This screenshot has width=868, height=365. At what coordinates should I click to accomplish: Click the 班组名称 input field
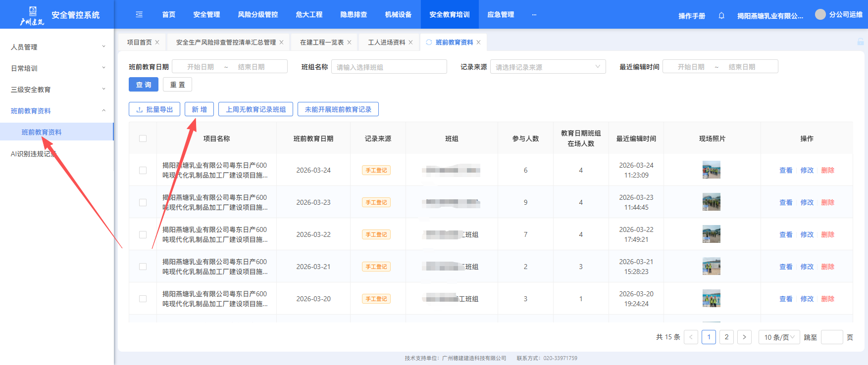(x=389, y=67)
